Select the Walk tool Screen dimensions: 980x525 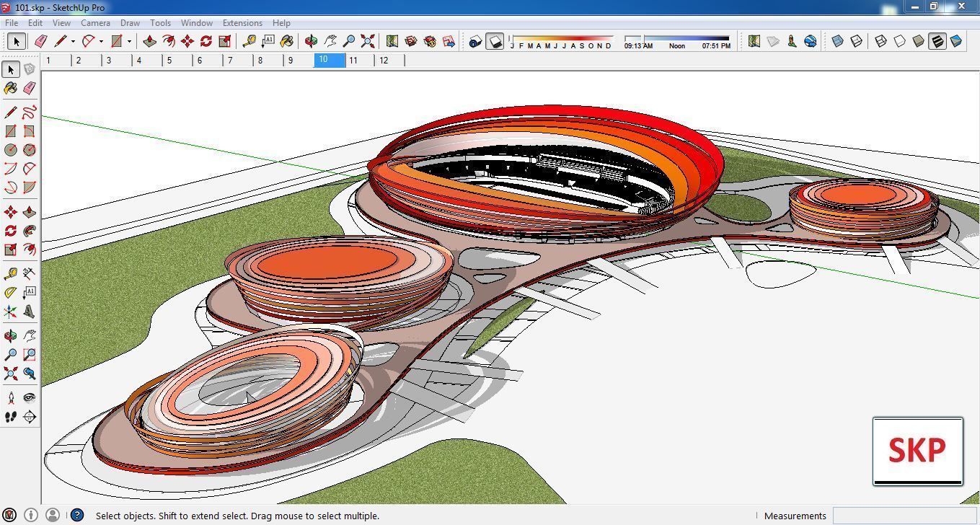(11, 417)
